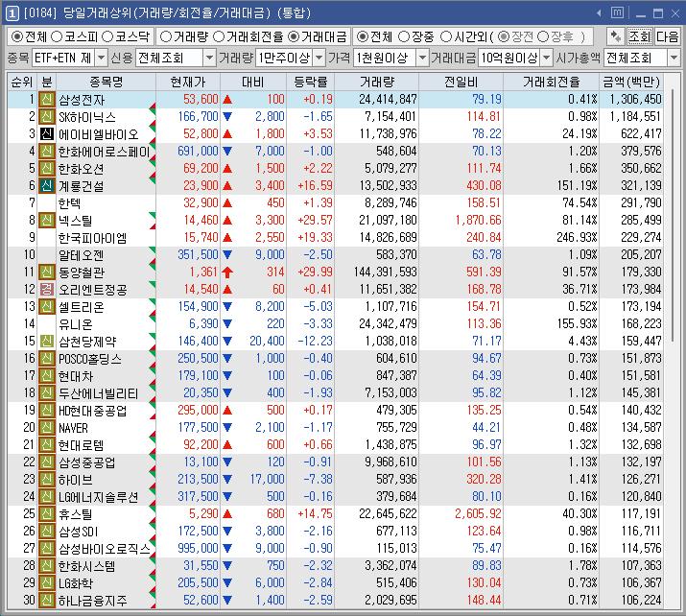The height and width of the screenshot is (616, 686).
Task: Select the 코스피 market radio button
Action: point(57,36)
